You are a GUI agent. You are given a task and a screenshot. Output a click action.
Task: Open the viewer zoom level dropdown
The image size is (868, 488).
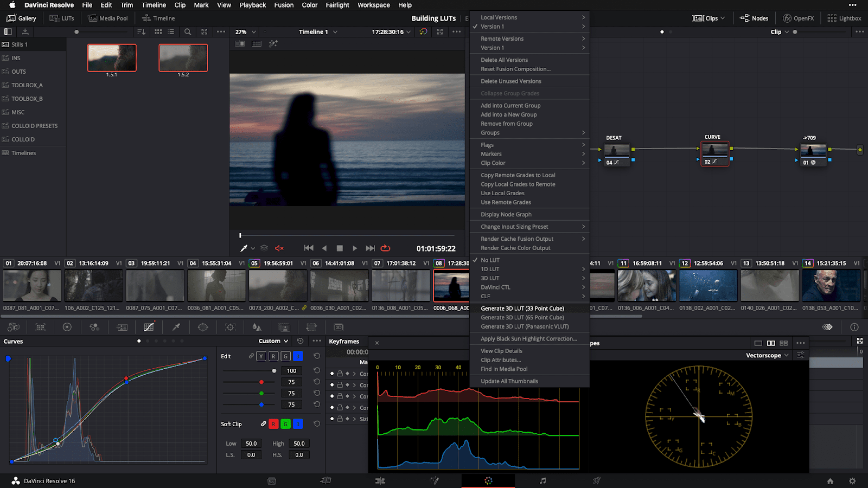pos(245,31)
